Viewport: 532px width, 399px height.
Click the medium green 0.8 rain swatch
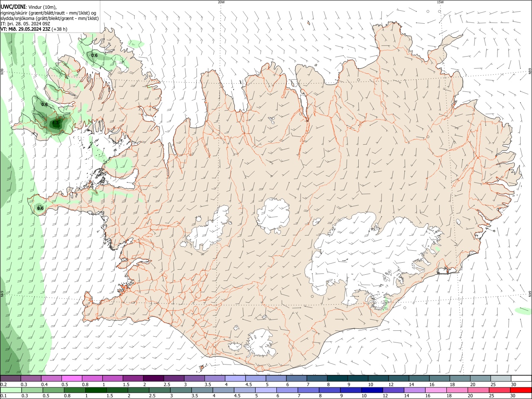[75, 390]
